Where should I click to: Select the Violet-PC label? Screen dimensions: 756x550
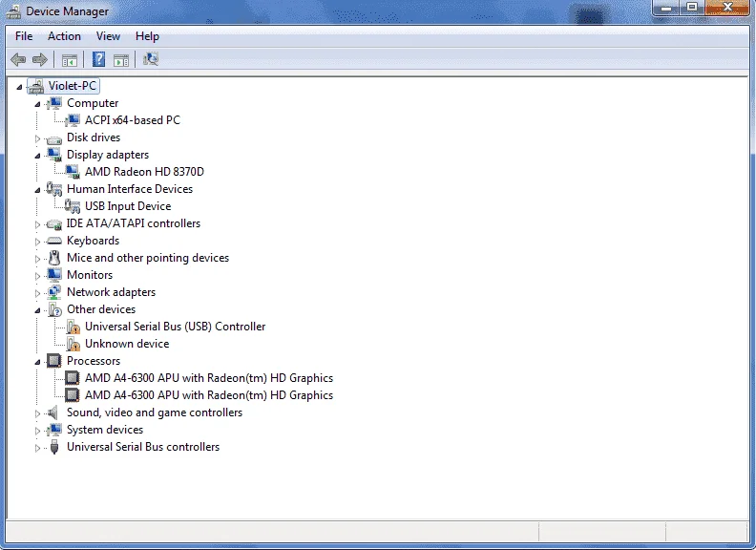point(73,86)
